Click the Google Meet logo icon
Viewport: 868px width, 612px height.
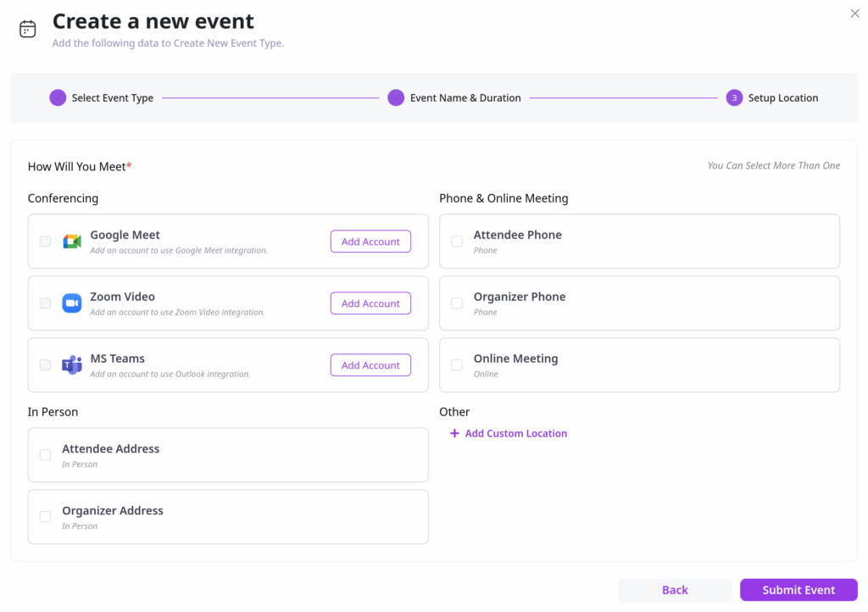(x=72, y=242)
